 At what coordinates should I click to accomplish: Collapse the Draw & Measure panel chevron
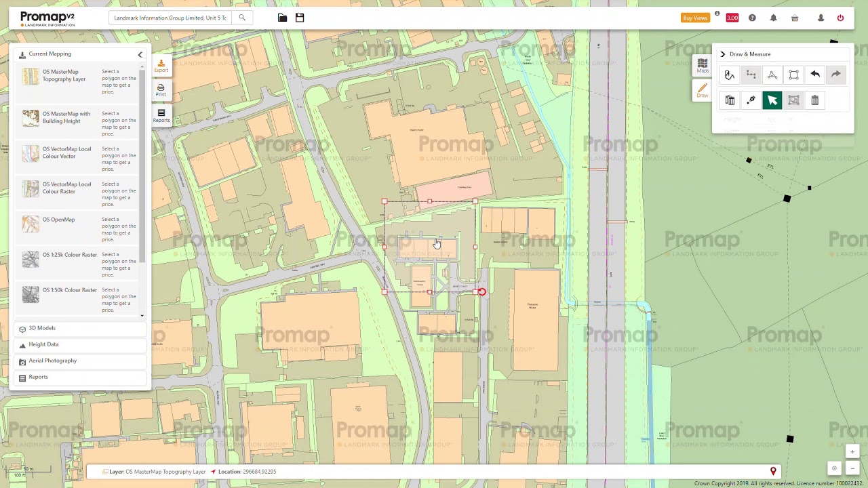[723, 54]
